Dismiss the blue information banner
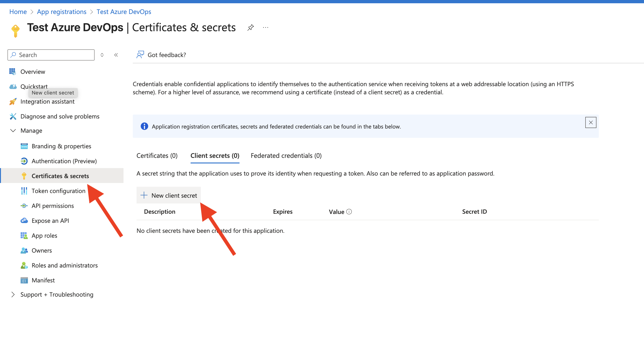This screenshot has width=644, height=359. 591,122
